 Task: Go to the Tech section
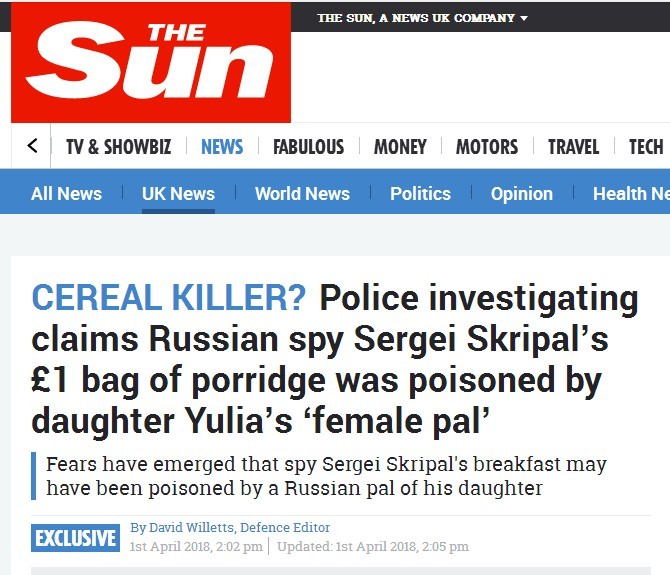pyautogui.click(x=646, y=147)
